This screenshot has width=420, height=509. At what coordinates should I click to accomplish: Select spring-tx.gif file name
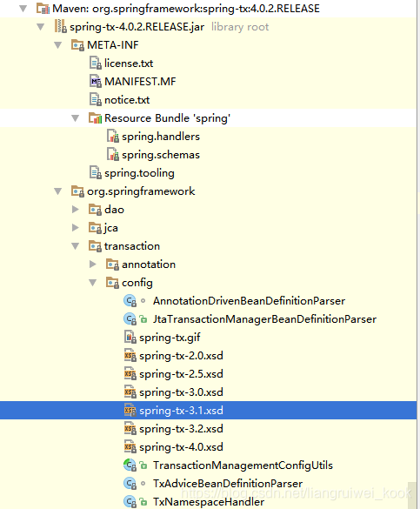pos(170,338)
